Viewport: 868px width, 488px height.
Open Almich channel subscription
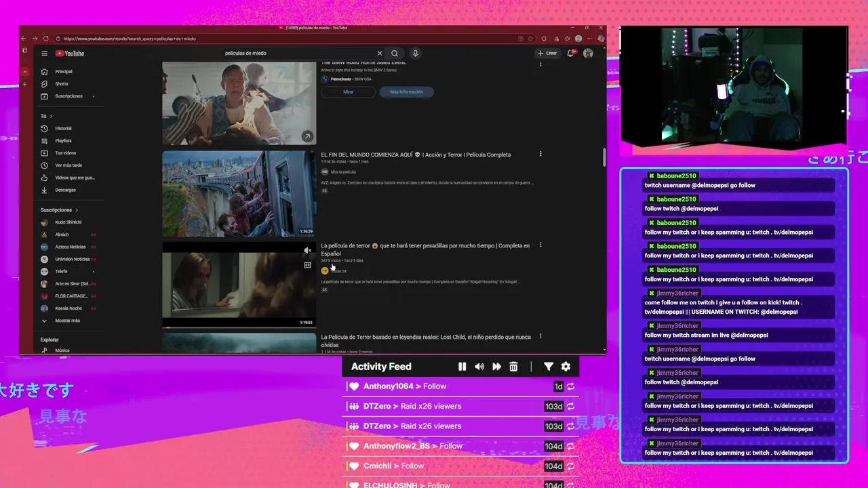pyautogui.click(x=62, y=235)
